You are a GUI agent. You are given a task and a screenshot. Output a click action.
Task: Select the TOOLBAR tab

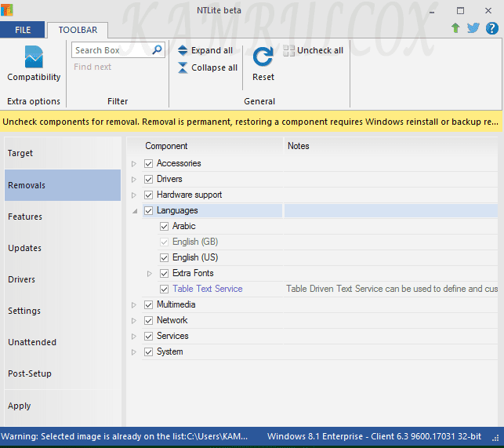coord(78,30)
